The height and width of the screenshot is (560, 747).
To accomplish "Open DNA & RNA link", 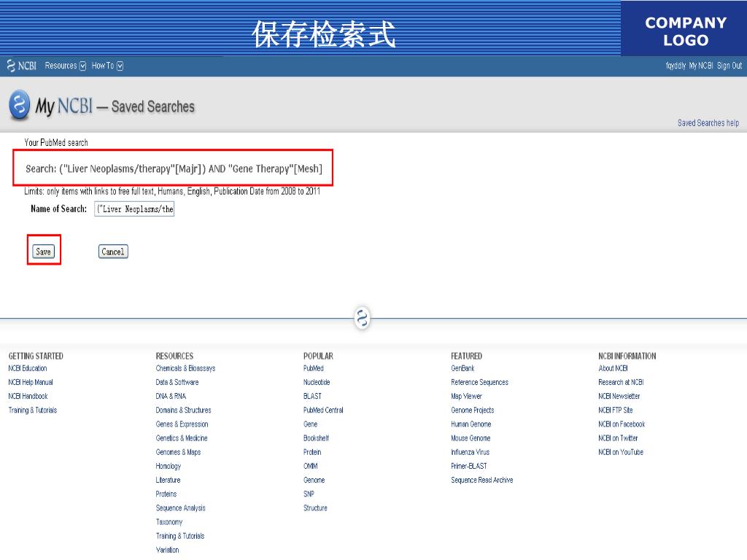I will pyautogui.click(x=171, y=396).
